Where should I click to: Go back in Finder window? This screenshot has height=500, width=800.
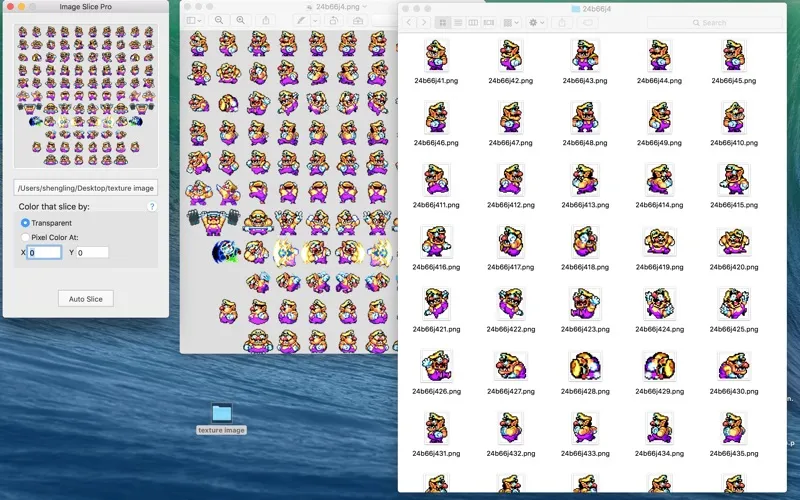409,22
